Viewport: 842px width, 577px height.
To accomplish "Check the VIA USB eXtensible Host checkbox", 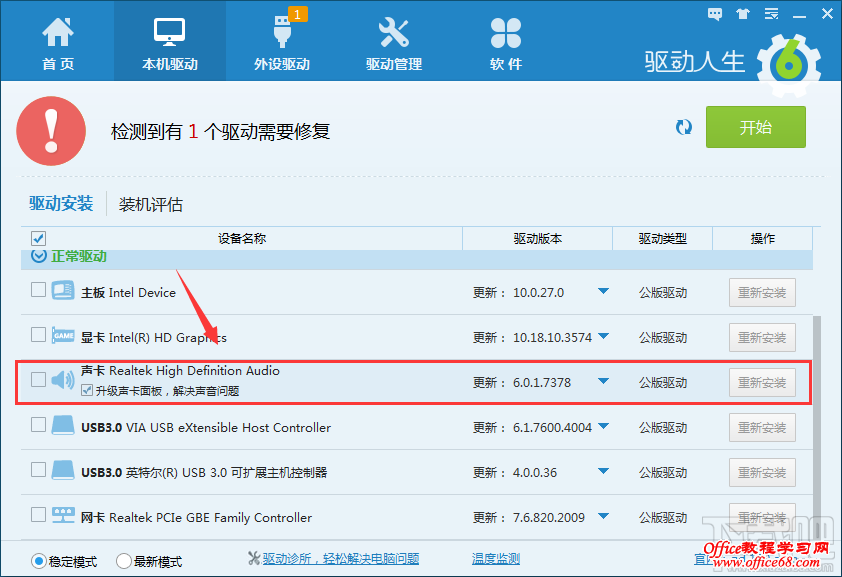I will (x=38, y=425).
